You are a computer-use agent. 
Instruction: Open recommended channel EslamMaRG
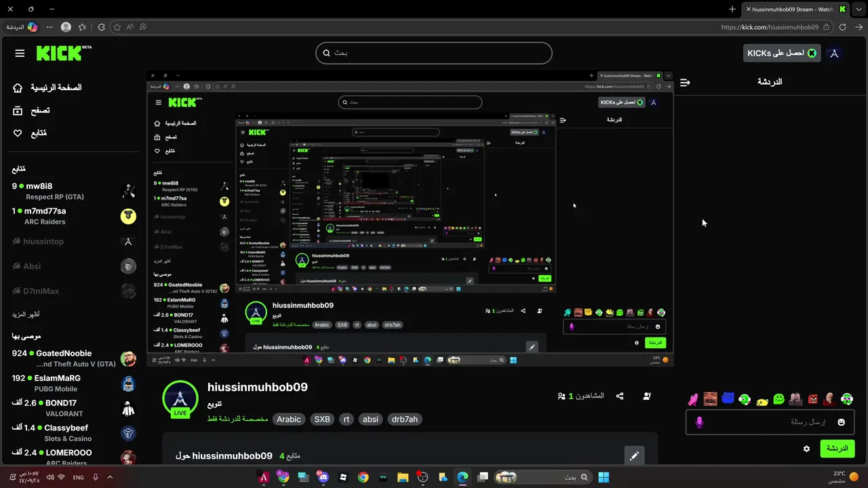(75, 384)
